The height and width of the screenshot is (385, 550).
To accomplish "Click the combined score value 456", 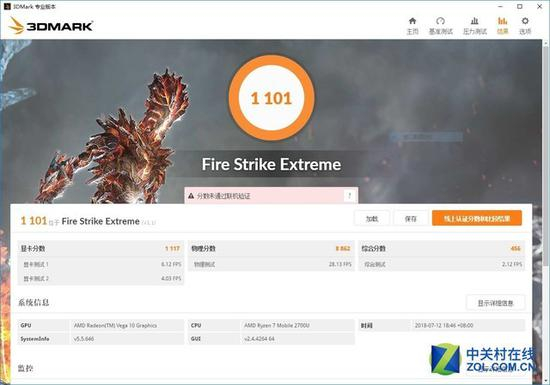I will [516, 248].
